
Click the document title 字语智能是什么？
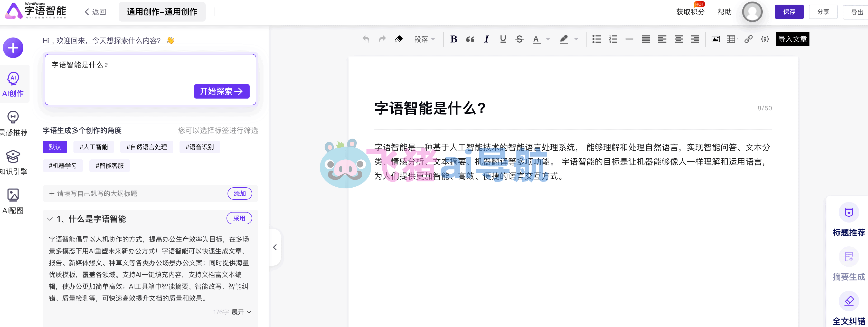coord(430,108)
